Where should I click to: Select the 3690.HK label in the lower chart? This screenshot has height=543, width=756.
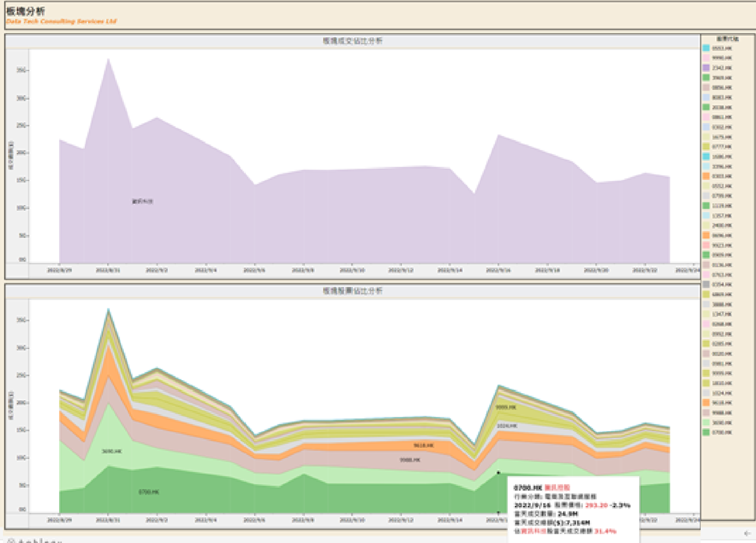click(112, 451)
